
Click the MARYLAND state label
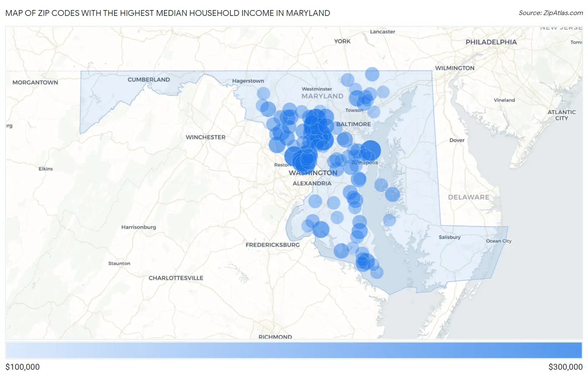(322, 96)
